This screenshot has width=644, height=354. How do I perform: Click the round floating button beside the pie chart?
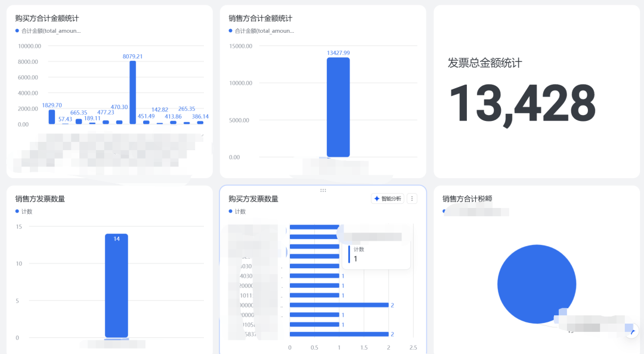point(633,331)
